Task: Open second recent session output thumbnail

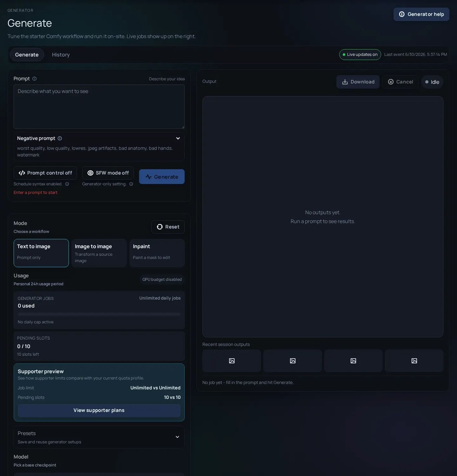Action: [293, 361]
